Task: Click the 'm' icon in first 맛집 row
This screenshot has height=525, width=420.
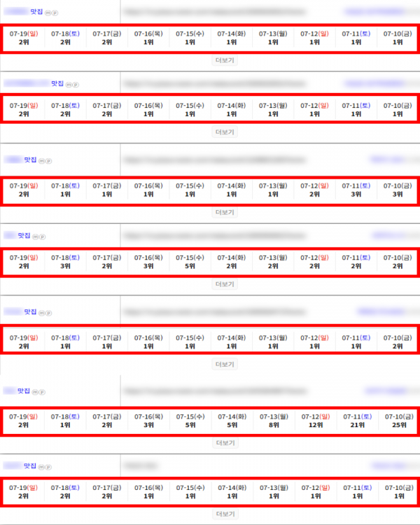Action: point(48,13)
